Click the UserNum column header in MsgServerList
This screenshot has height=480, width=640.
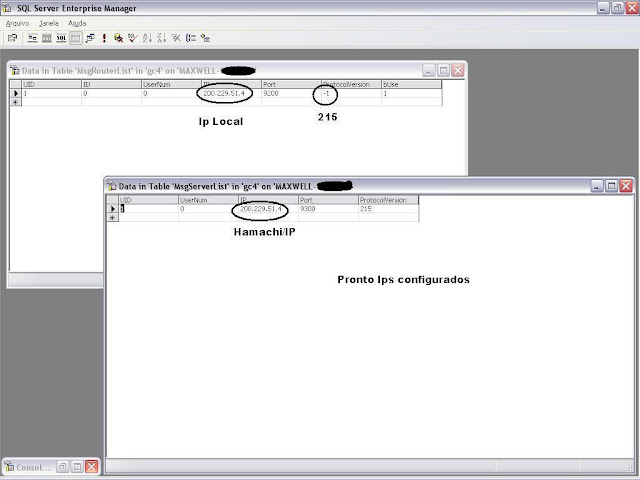point(208,200)
